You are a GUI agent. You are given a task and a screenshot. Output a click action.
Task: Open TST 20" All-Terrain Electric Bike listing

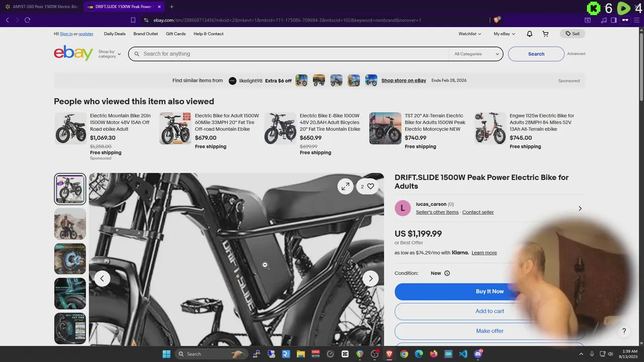[435, 122]
